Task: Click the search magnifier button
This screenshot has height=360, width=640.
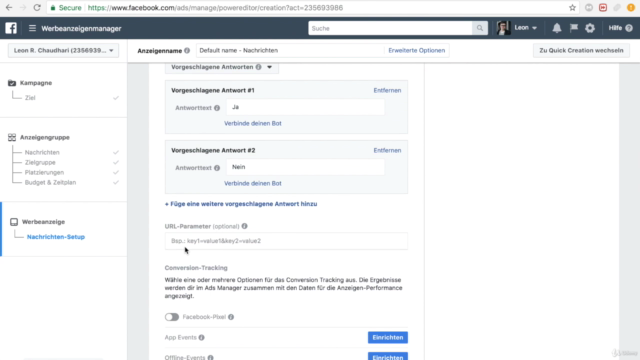Action: tap(480, 28)
